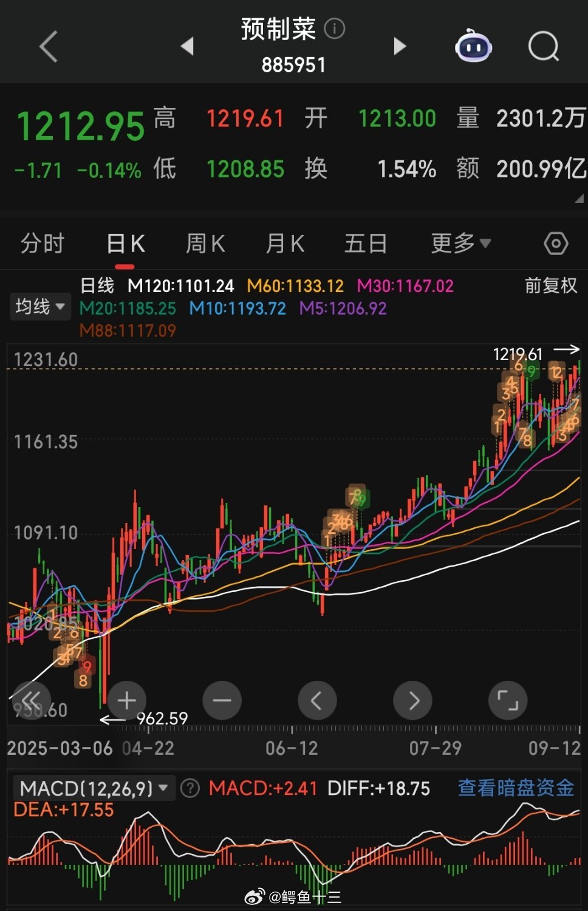Tap the 06-12 date axis label
This screenshot has width=588, height=911.
point(292,748)
